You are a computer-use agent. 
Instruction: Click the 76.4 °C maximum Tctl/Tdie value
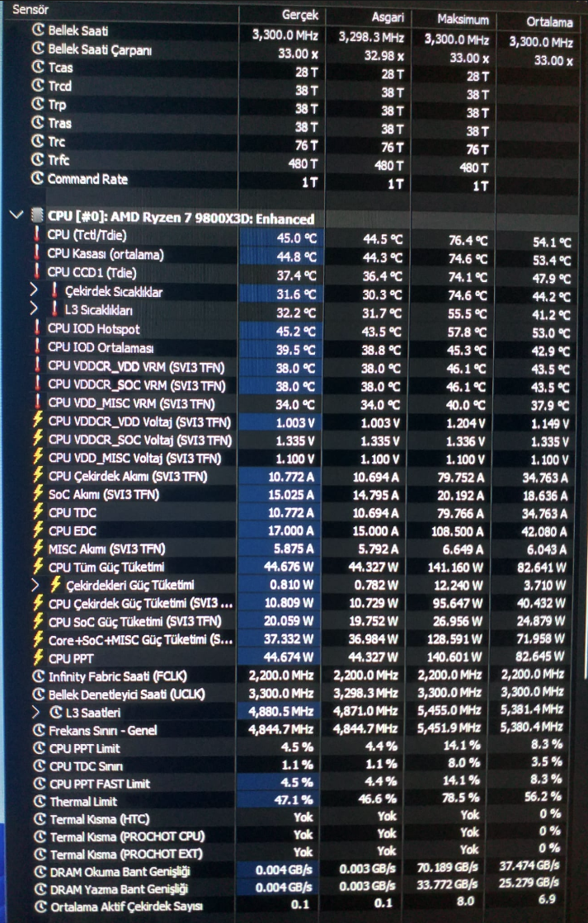point(468,240)
